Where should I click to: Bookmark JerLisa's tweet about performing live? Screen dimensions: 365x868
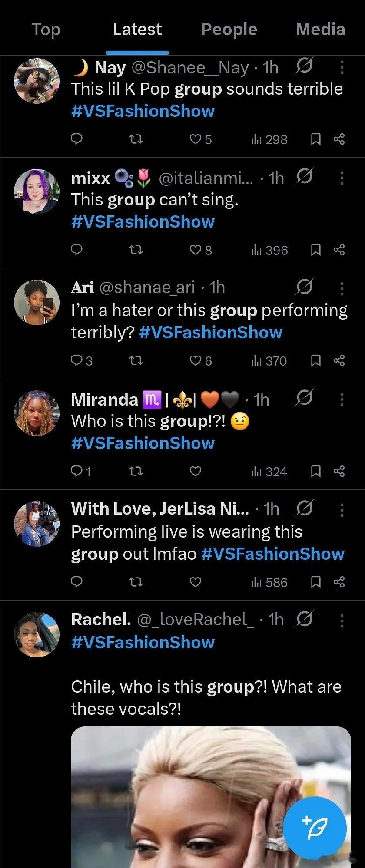[316, 582]
